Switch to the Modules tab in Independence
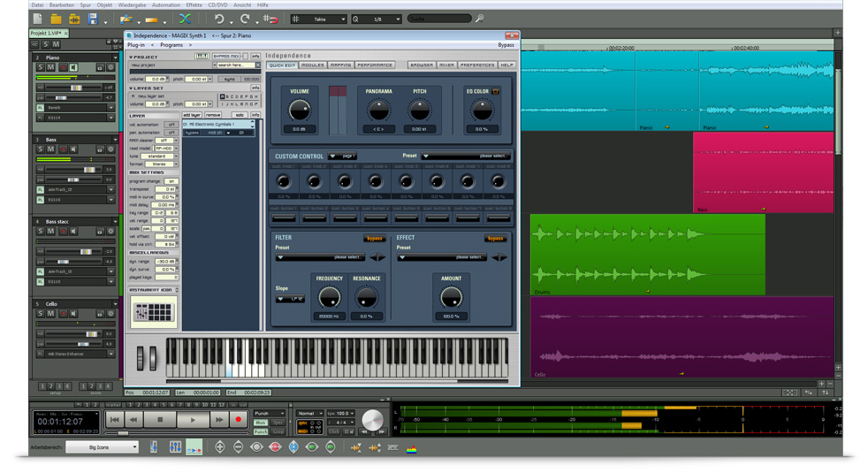Screen dimensions: 868x473 coord(313,65)
